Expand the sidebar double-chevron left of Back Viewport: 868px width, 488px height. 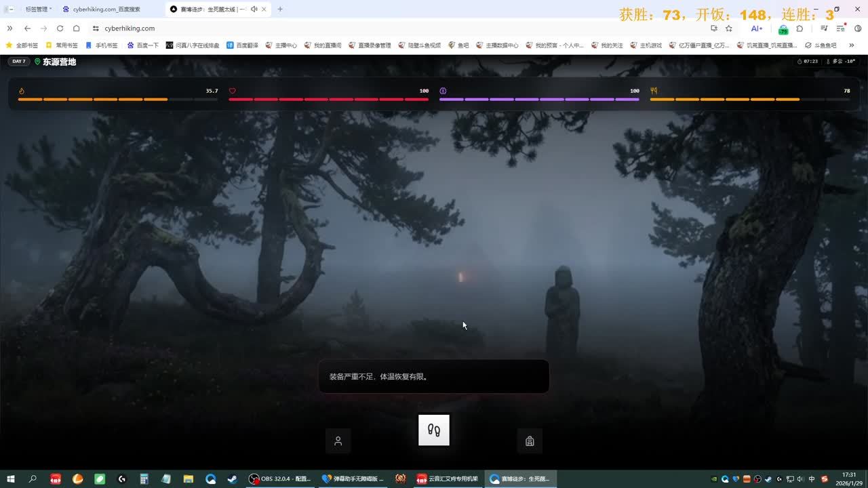[x=9, y=28]
